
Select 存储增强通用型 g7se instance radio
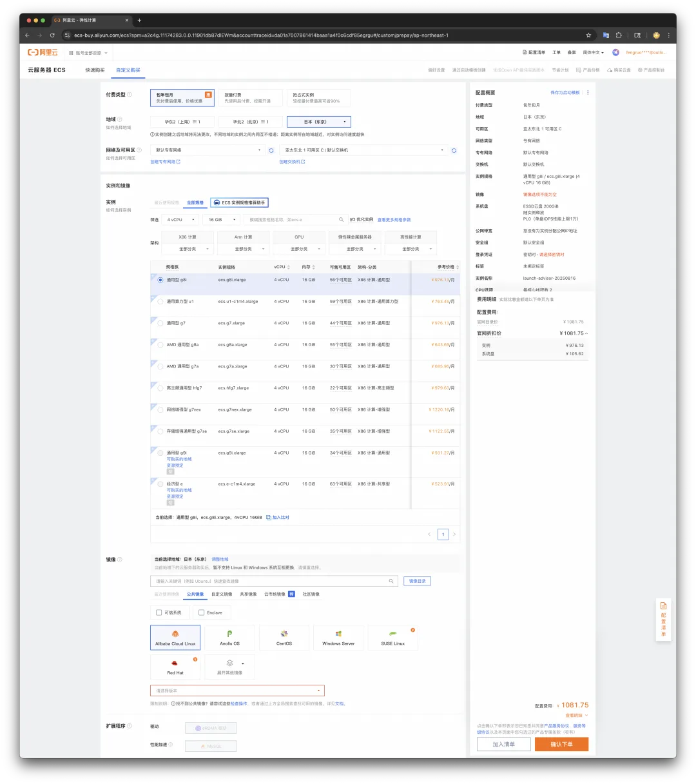pos(160,431)
